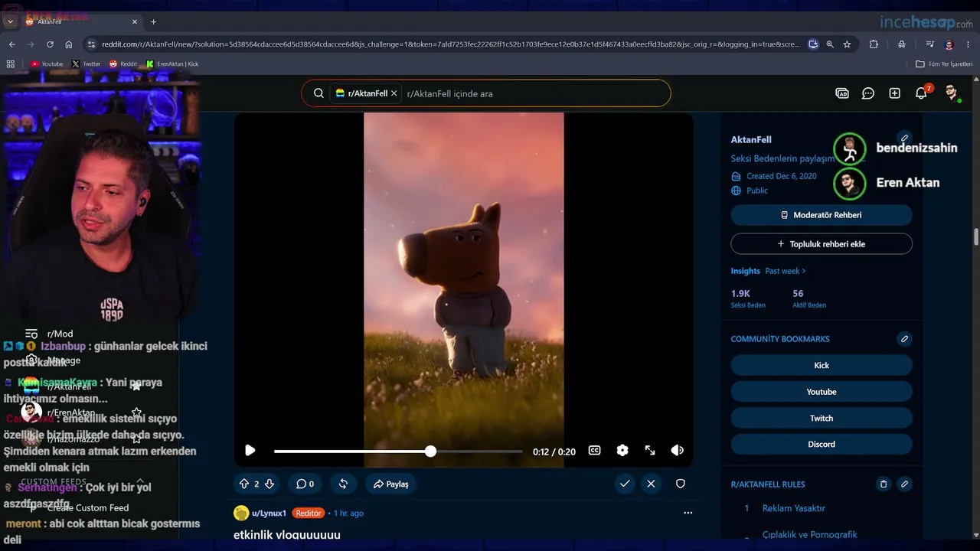Edit Community Bookmarks with pencil icon
This screenshot has height=551, width=980.
coord(904,339)
